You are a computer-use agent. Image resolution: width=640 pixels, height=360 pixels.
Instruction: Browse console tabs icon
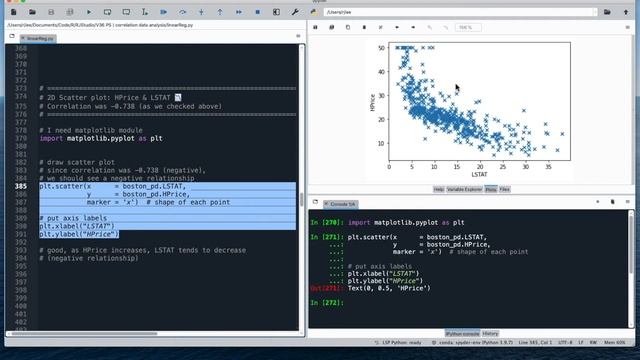tap(315, 202)
